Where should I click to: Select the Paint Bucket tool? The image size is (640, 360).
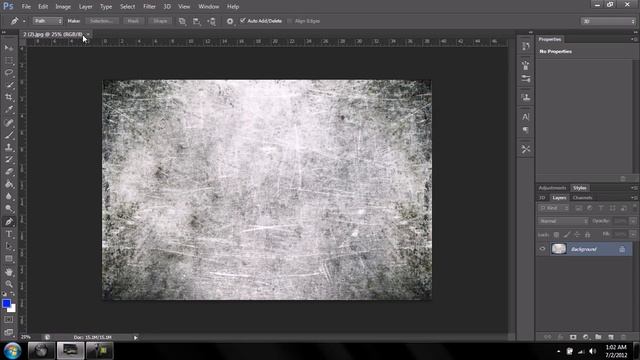tap(9, 184)
